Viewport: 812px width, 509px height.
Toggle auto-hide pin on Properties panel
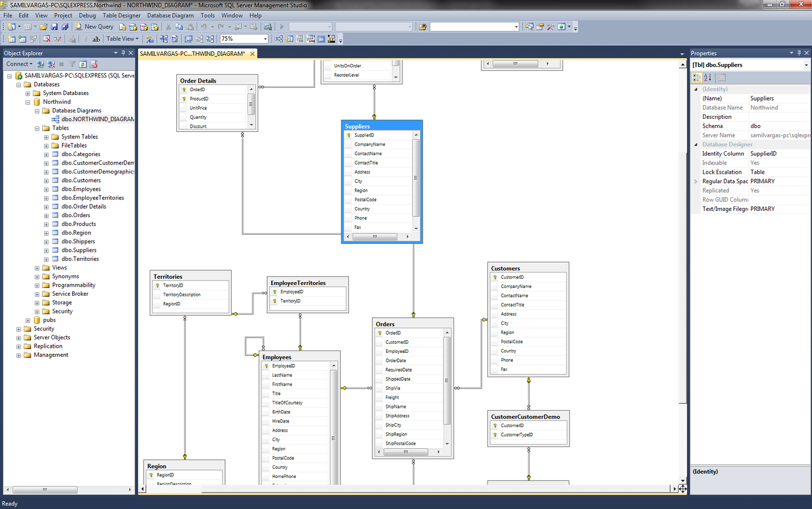pyautogui.click(x=799, y=53)
